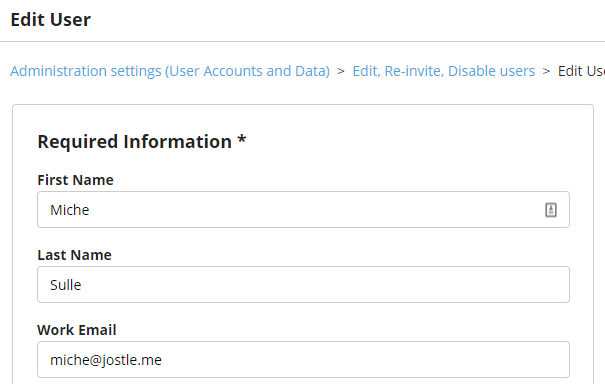Open Administration settings breadcrumb link
Viewport: 605px width, 384px height.
point(170,71)
